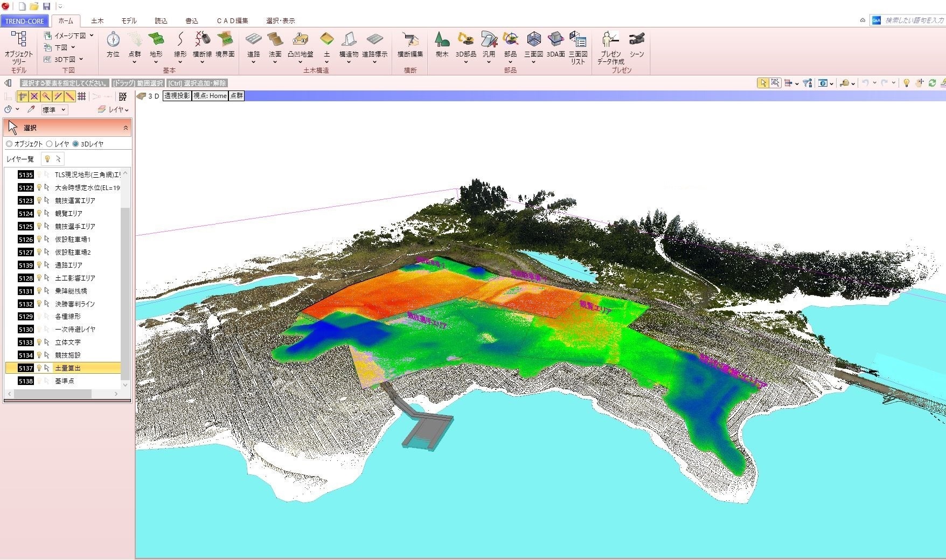Open the 標準 combo box
Screen dimensions: 946x560
coord(54,110)
